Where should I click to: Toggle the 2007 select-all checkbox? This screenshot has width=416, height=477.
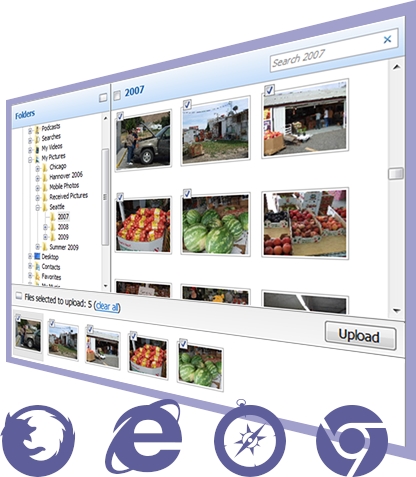coord(117,96)
